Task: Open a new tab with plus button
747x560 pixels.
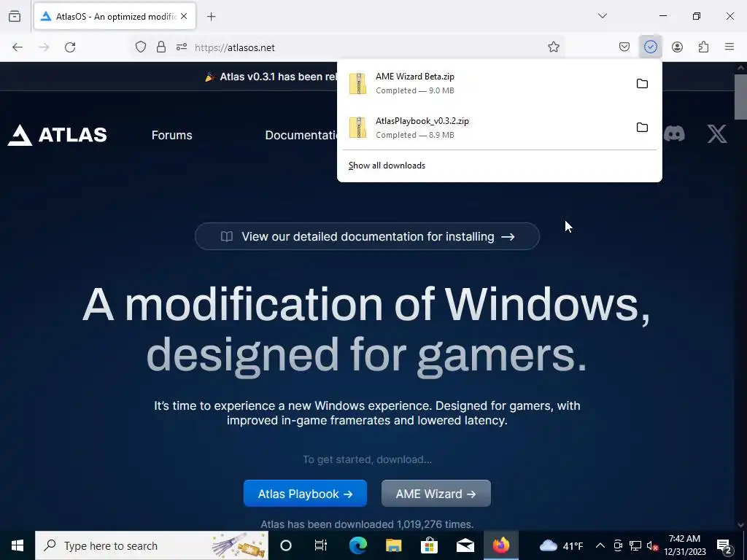Action: (x=211, y=17)
